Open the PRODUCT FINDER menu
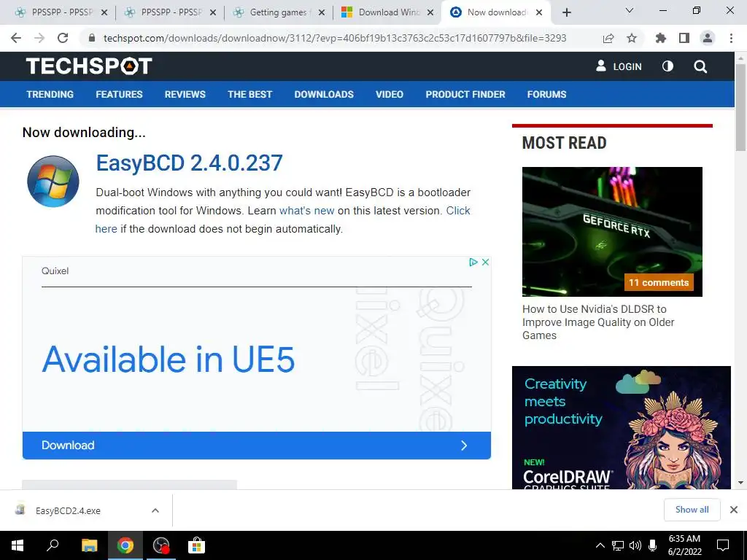Screen dimensions: 747x560 tap(465, 94)
